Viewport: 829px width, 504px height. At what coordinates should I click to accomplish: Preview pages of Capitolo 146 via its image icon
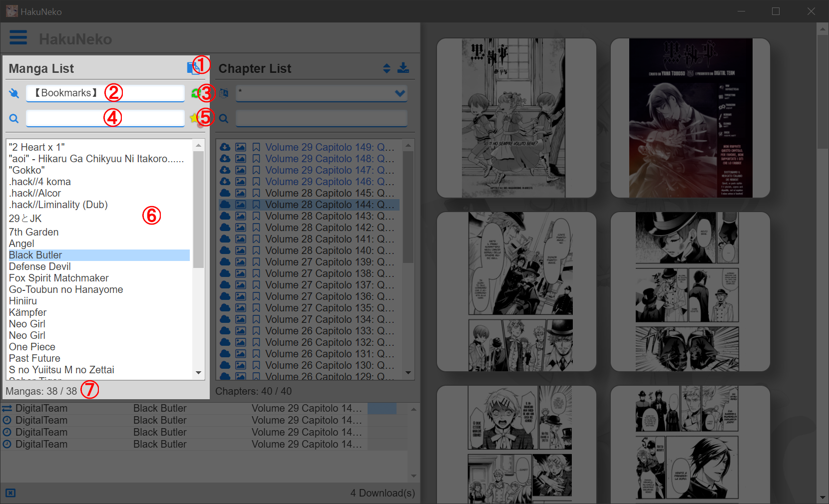pos(241,182)
